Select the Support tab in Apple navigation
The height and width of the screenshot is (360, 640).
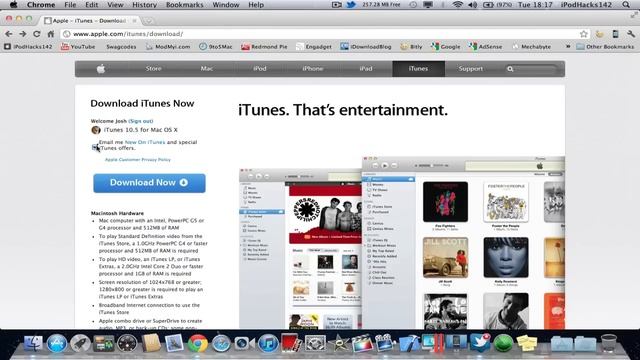(x=471, y=69)
